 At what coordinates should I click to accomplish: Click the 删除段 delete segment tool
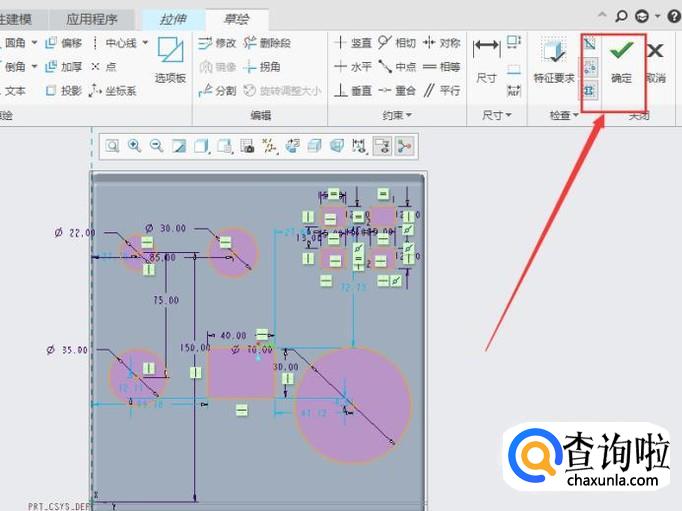267,43
